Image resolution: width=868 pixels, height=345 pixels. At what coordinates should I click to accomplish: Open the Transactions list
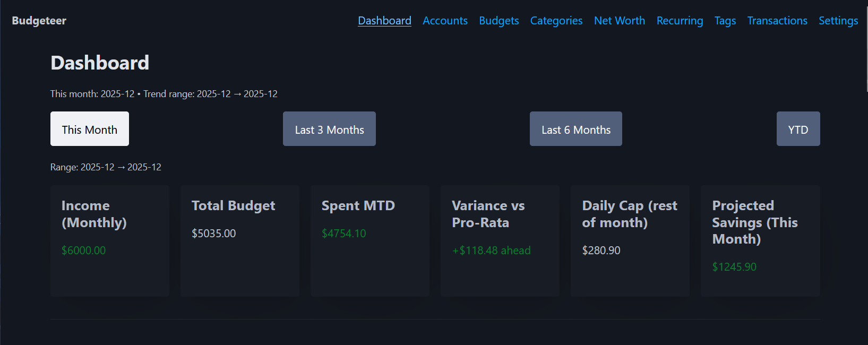777,21
